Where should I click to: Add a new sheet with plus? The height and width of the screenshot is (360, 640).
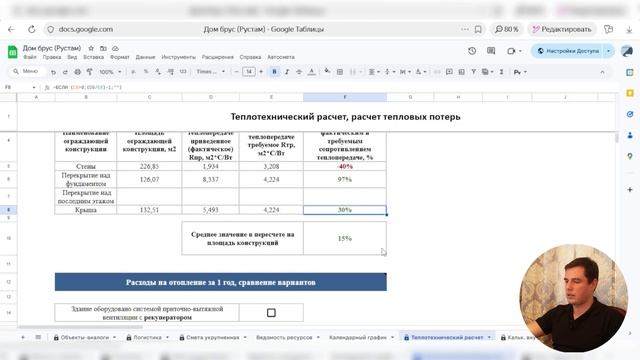(x=23, y=337)
